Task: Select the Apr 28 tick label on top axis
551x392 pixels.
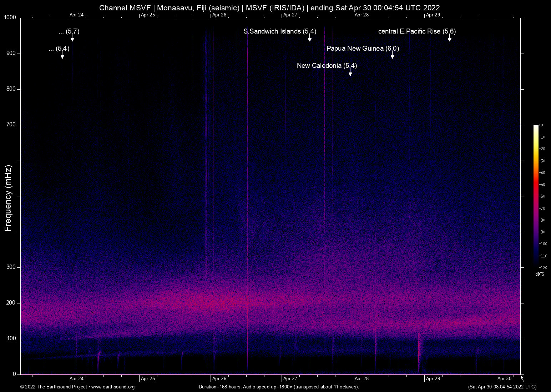Action: tap(362, 15)
